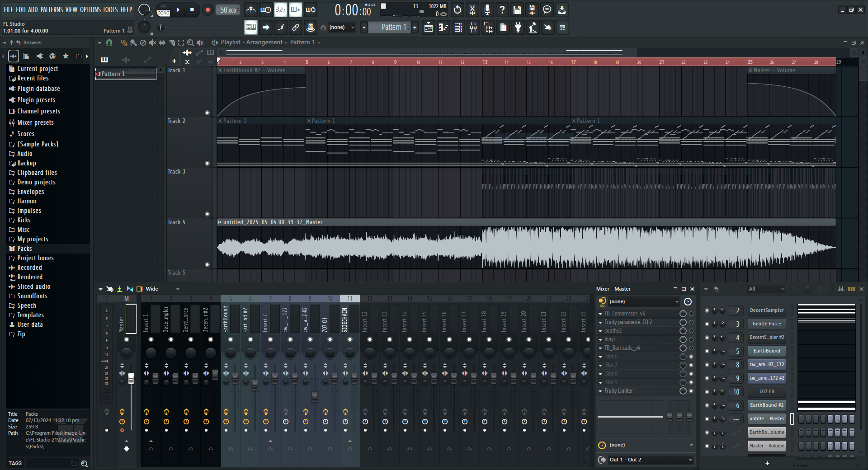Enable wait for input to start playing

266,9
